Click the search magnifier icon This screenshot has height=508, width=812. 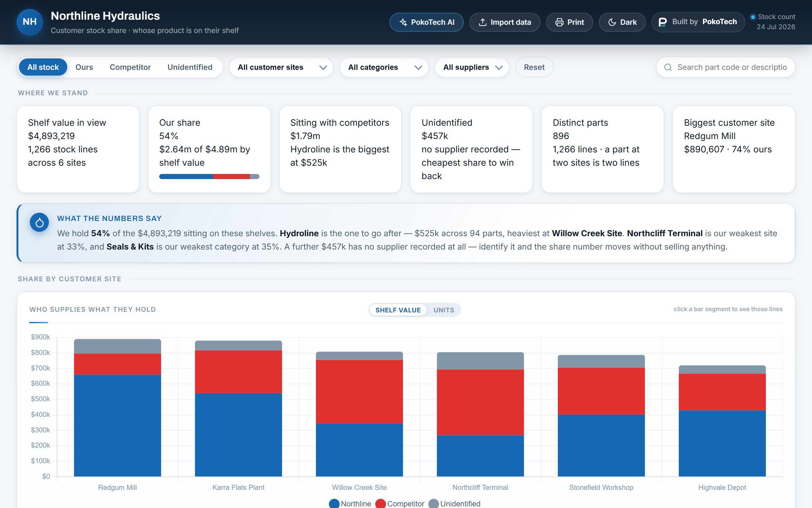668,67
